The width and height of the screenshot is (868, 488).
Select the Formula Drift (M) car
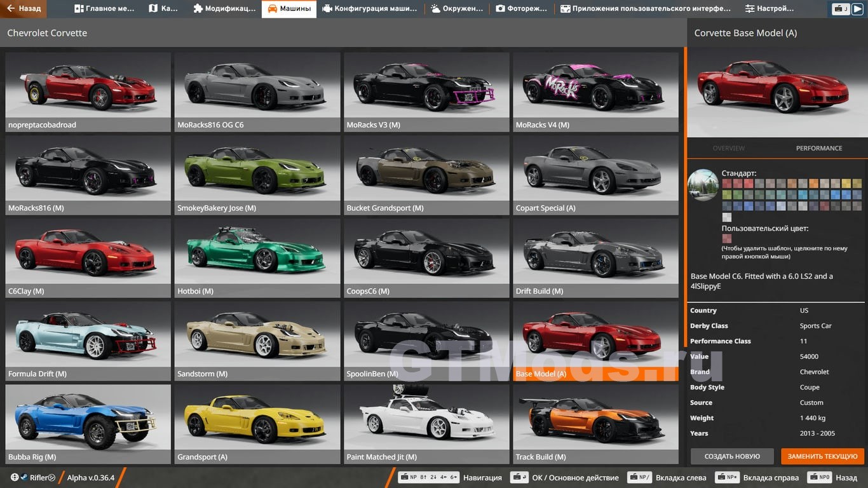coord(88,341)
